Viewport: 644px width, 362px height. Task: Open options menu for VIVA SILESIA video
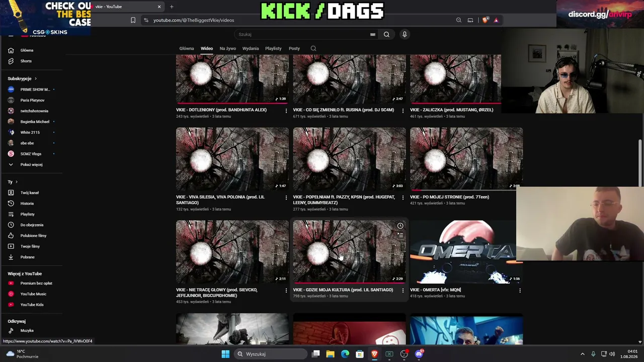[x=286, y=198]
